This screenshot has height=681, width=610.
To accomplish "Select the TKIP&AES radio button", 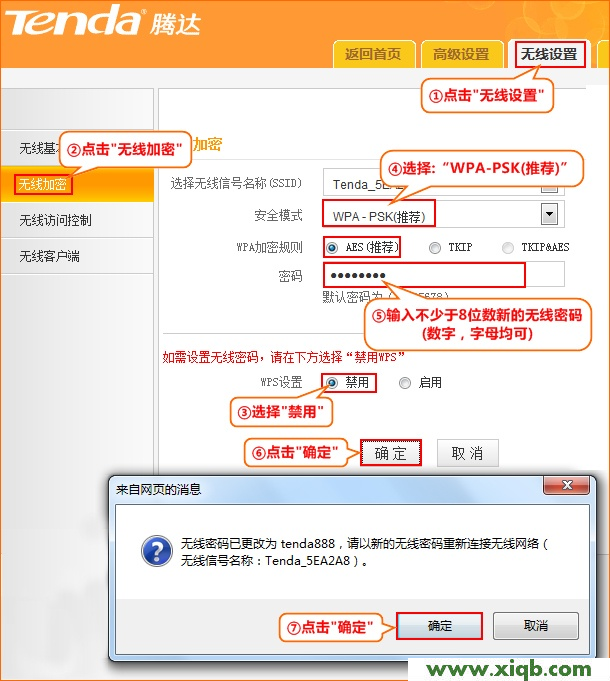I will [x=508, y=247].
